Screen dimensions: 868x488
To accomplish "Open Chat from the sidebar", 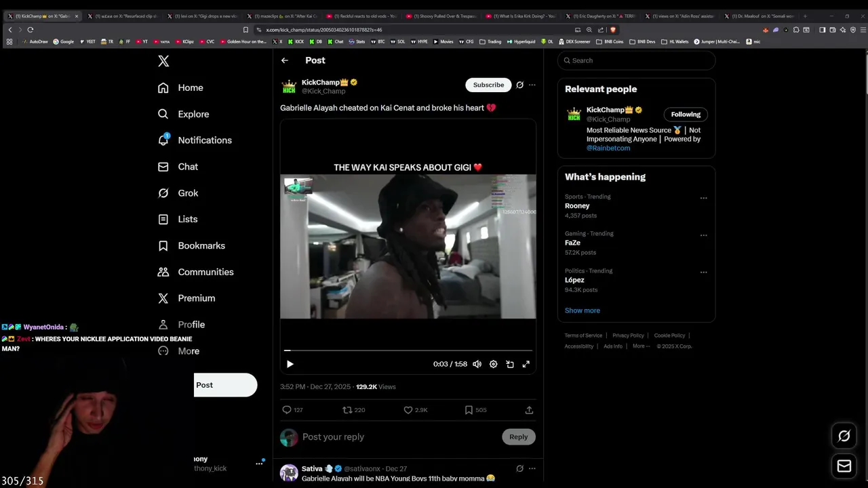I will click(x=178, y=167).
